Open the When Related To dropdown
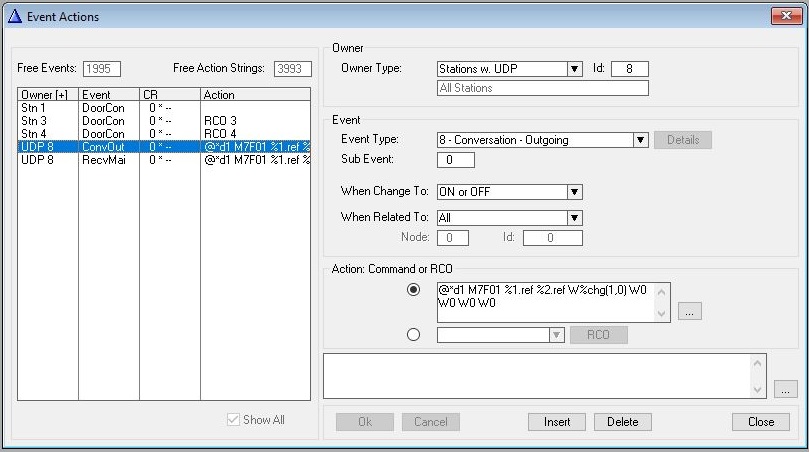This screenshot has height=452, width=809. coord(574,218)
